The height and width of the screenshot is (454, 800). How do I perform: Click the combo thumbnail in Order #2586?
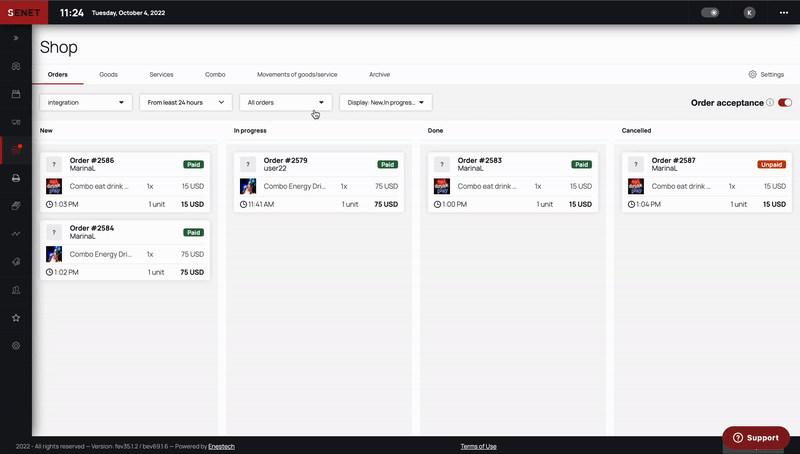[54, 186]
